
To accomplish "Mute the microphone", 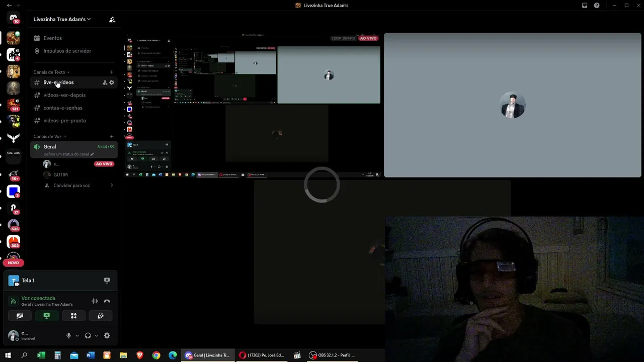I will (x=69, y=335).
